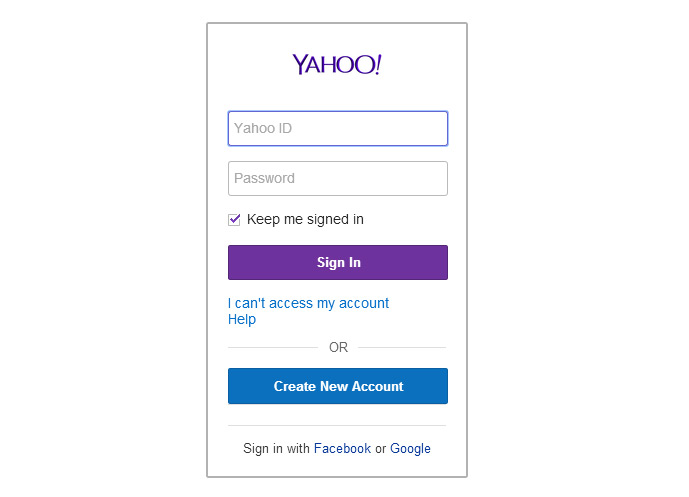
Task: Sign in with the Google link
Action: tap(410, 448)
